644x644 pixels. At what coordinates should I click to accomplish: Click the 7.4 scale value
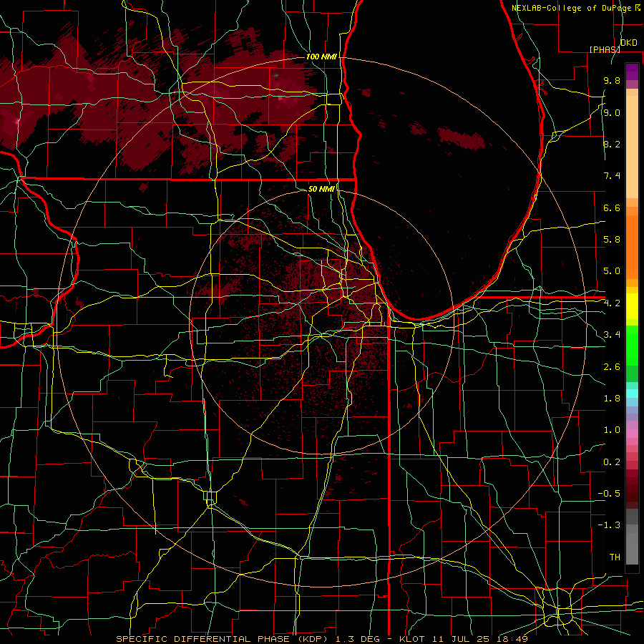[x=612, y=176]
